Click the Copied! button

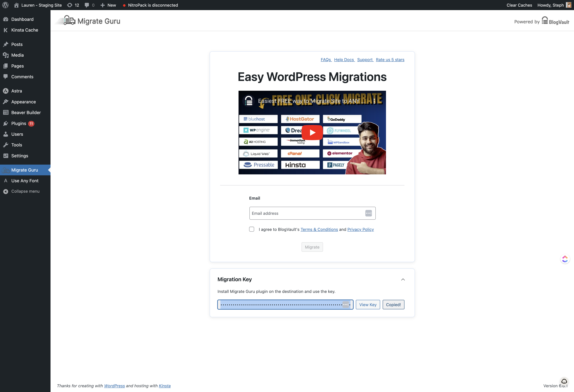(393, 305)
